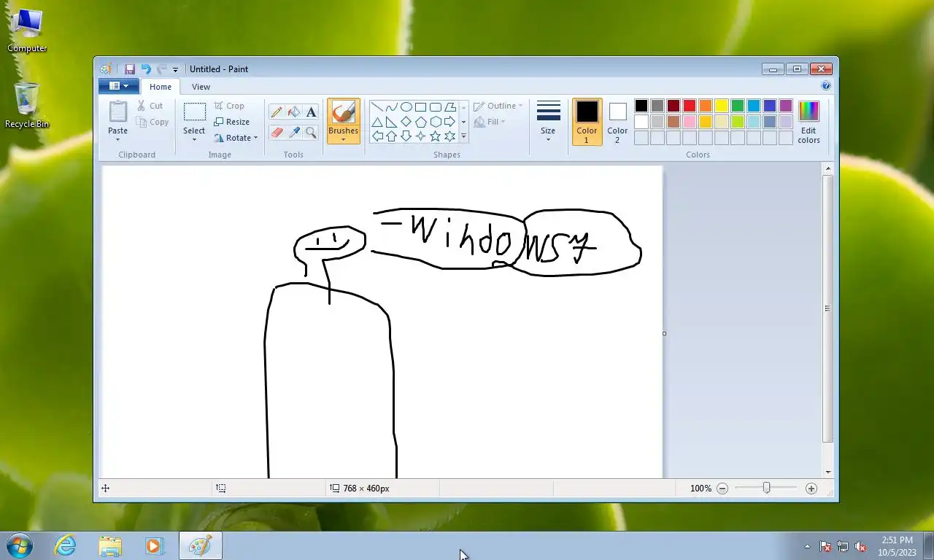934x560 pixels.
Task: Pick the purple color swatch
Action: (x=786, y=106)
